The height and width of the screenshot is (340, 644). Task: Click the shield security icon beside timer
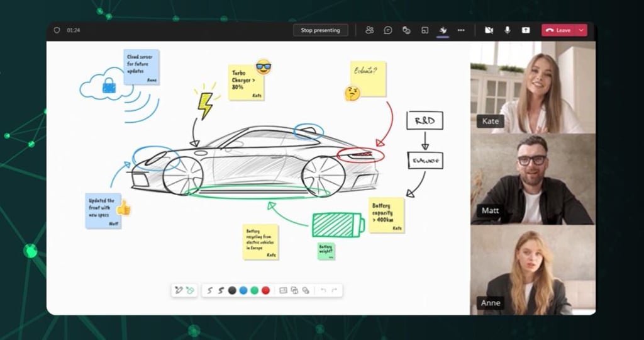point(57,30)
